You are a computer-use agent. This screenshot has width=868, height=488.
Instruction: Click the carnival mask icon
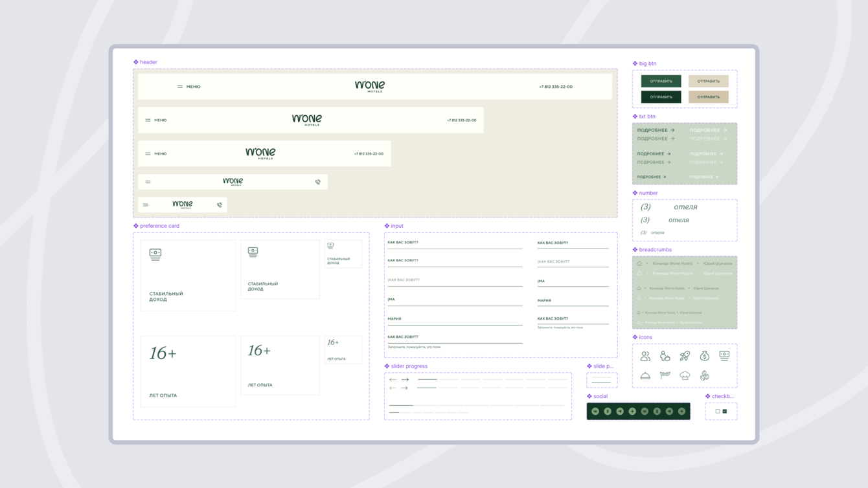(x=665, y=375)
